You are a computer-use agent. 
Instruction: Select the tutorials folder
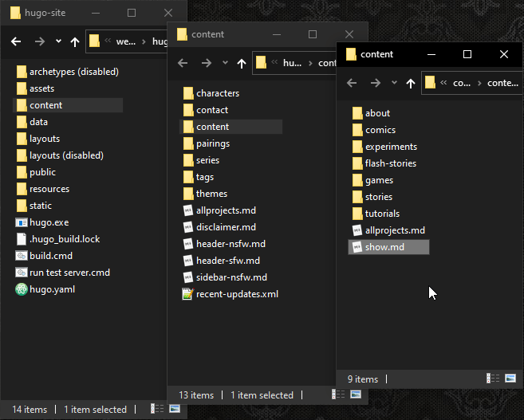coord(382,214)
